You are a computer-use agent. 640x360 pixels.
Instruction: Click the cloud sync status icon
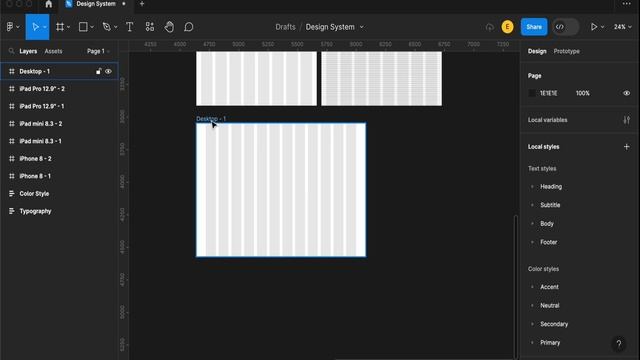[x=489, y=27]
